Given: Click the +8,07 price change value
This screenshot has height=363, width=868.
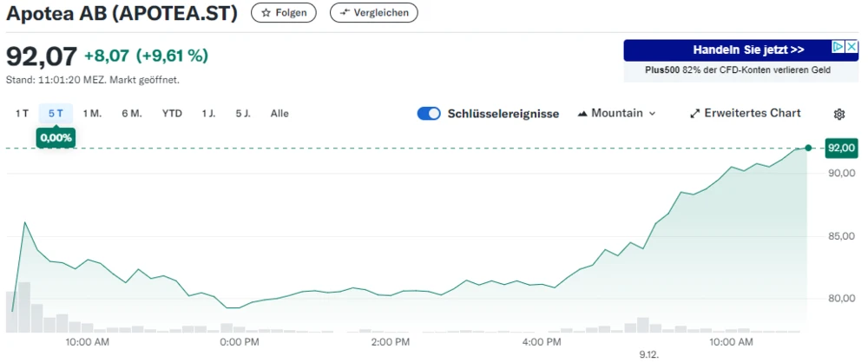Looking at the screenshot, I should pos(107,56).
